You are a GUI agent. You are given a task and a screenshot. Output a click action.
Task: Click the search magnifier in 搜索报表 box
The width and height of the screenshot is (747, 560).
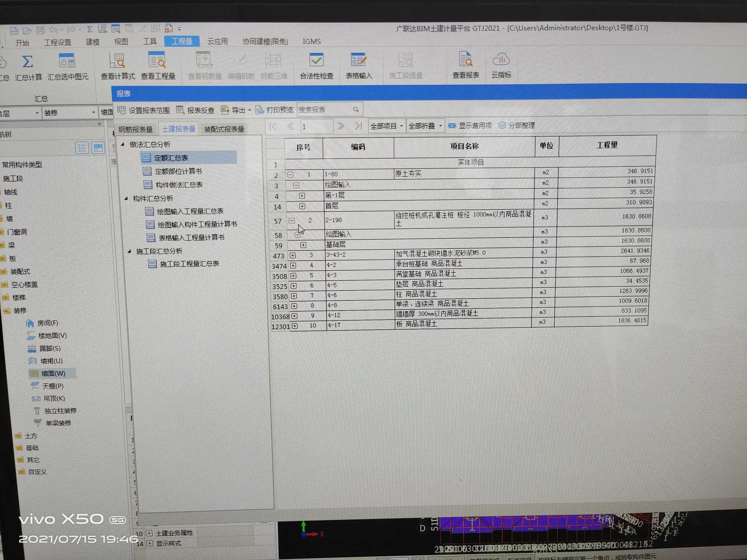point(356,109)
